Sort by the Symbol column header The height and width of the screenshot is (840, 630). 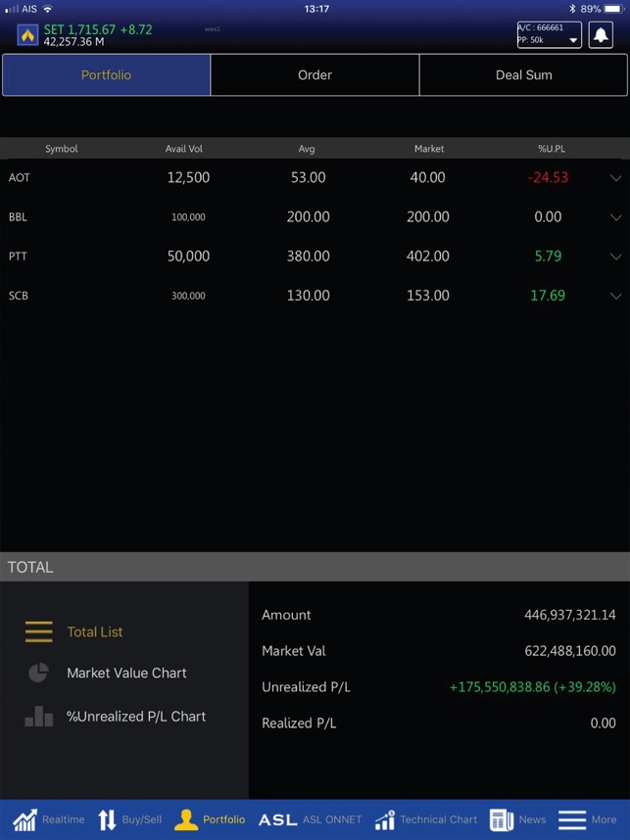(62, 149)
